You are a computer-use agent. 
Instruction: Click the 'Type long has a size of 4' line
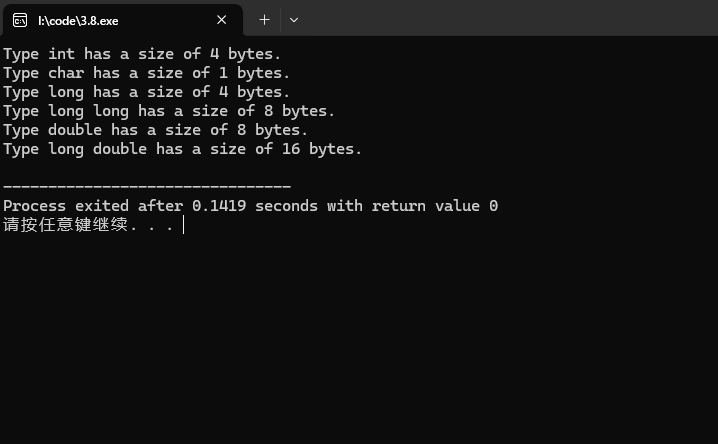[147, 92]
